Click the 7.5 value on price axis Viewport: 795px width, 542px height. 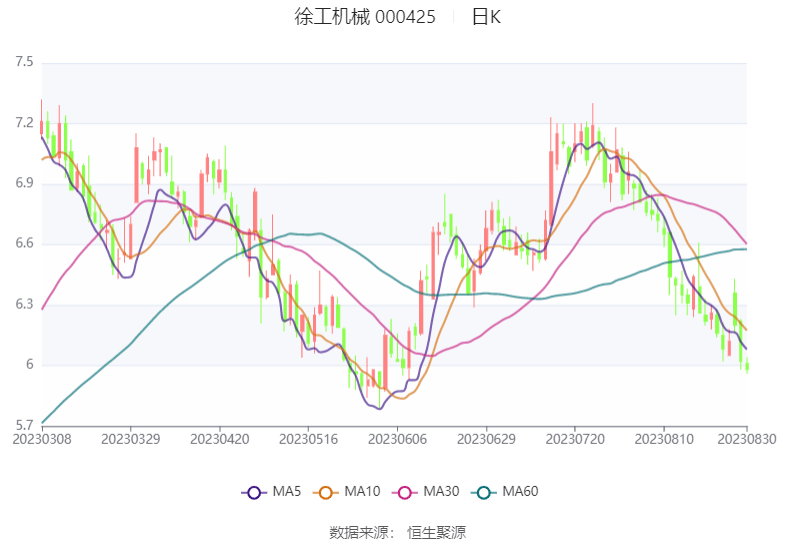pos(24,63)
